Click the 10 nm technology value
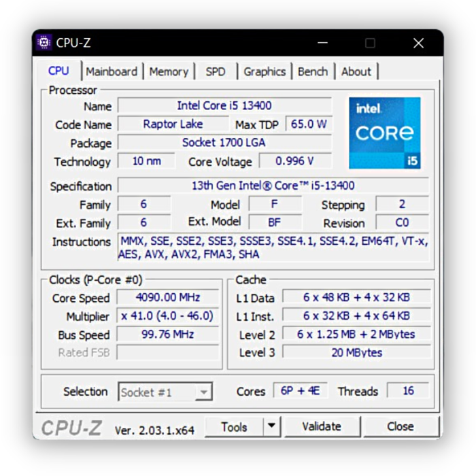The image size is (476, 476). [146, 161]
